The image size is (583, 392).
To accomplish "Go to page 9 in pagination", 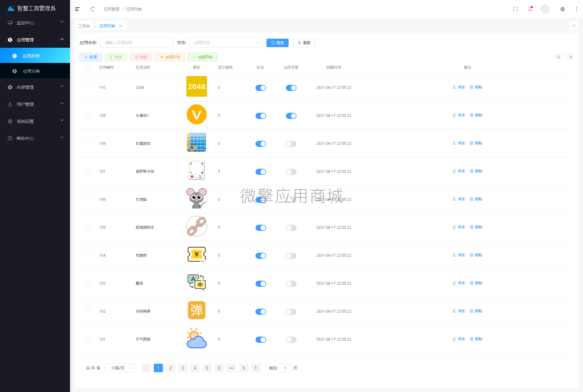I will (244, 368).
